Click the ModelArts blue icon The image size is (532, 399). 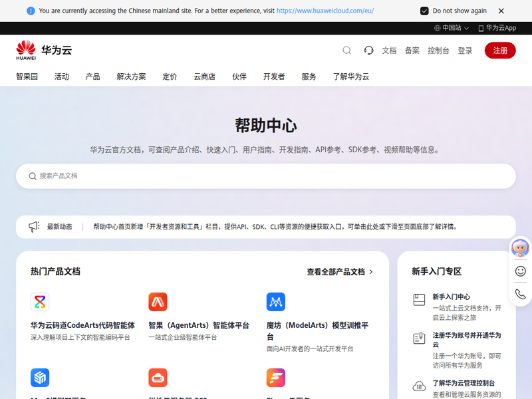(276, 302)
